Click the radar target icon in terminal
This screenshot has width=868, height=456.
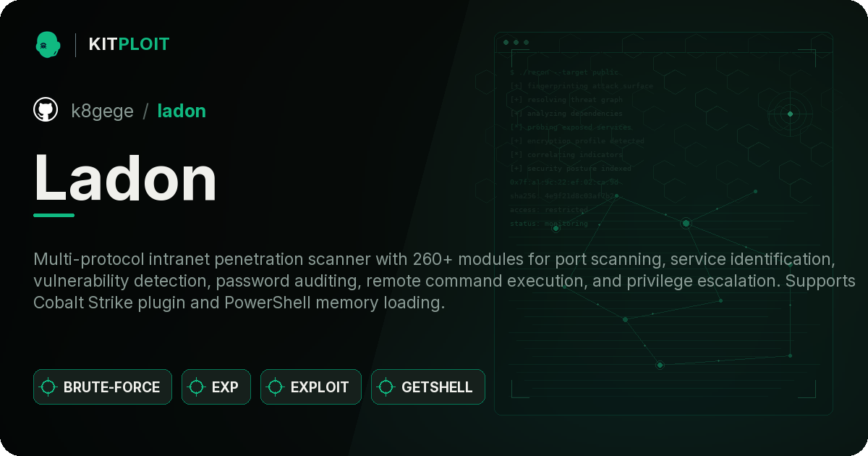tap(790, 114)
